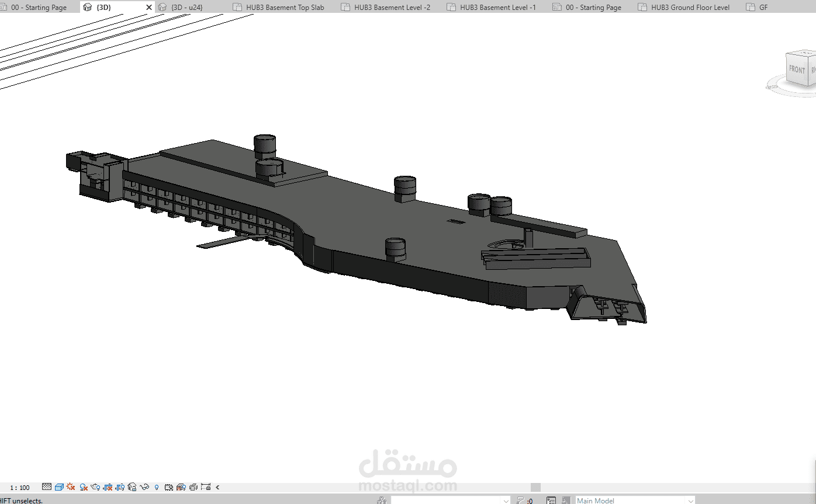816x504 pixels.
Task: Click the FRONT face of the ViewCube
Action: [x=797, y=69]
